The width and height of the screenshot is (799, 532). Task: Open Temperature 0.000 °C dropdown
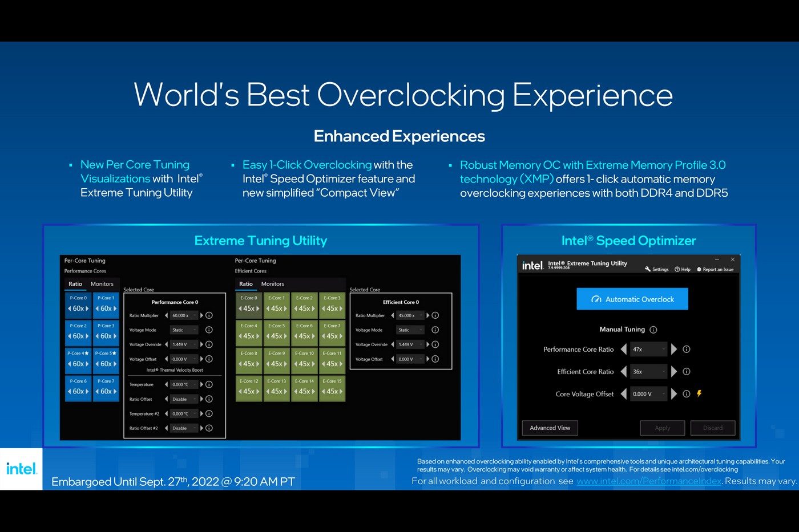click(184, 384)
